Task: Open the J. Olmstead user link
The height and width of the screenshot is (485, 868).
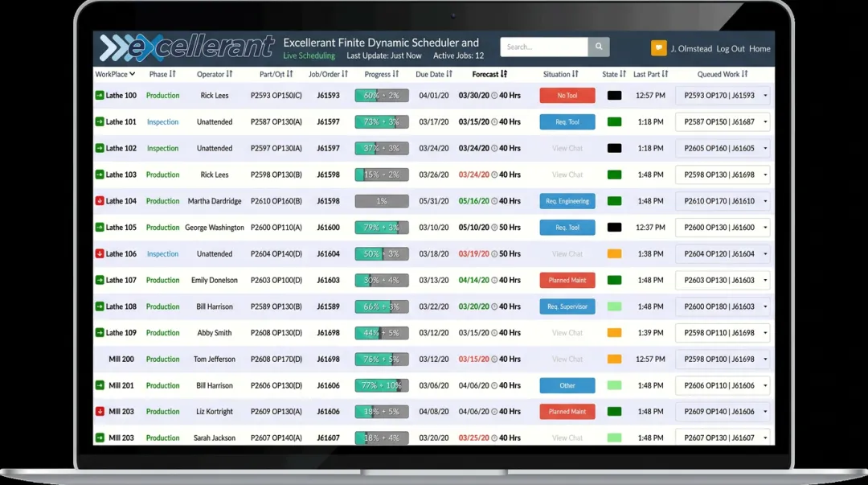Action: [x=691, y=49]
